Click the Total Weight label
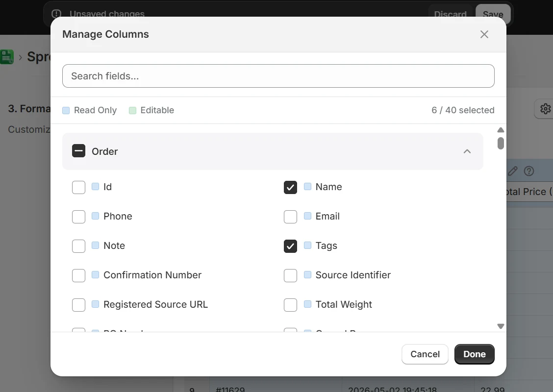 pyautogui.click(x=344, y=304)
